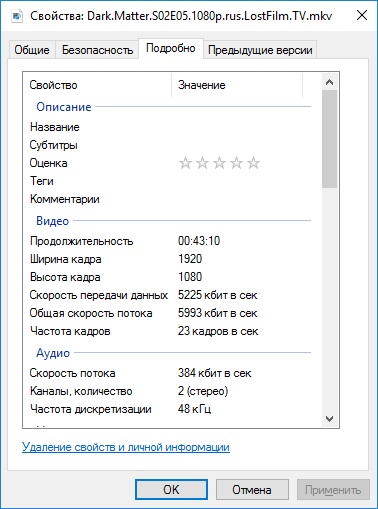Click scrollbar up arrow
This screenshot has height=509, width=378.
pos(329,82)
